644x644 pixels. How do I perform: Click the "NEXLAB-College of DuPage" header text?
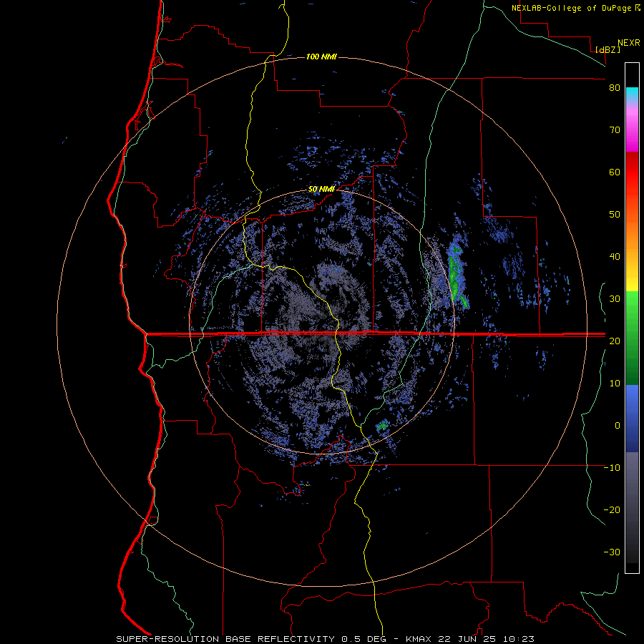click(x=571, y=8)
